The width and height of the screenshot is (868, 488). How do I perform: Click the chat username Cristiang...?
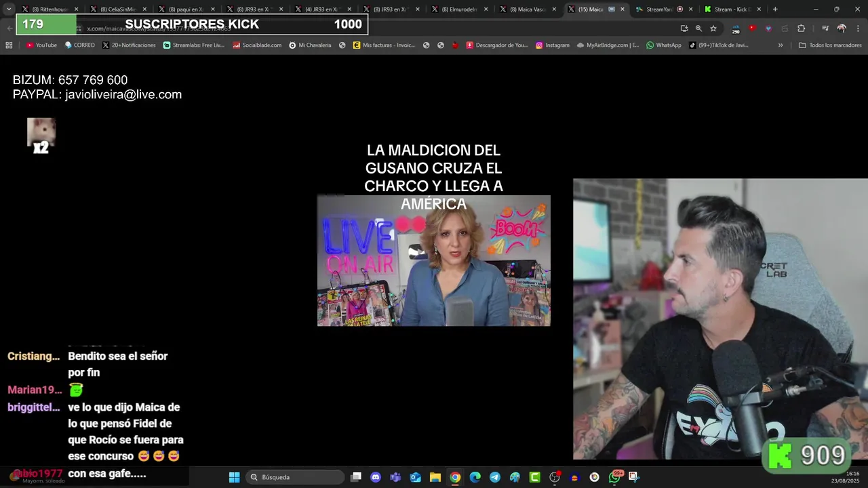coord(34,357)
